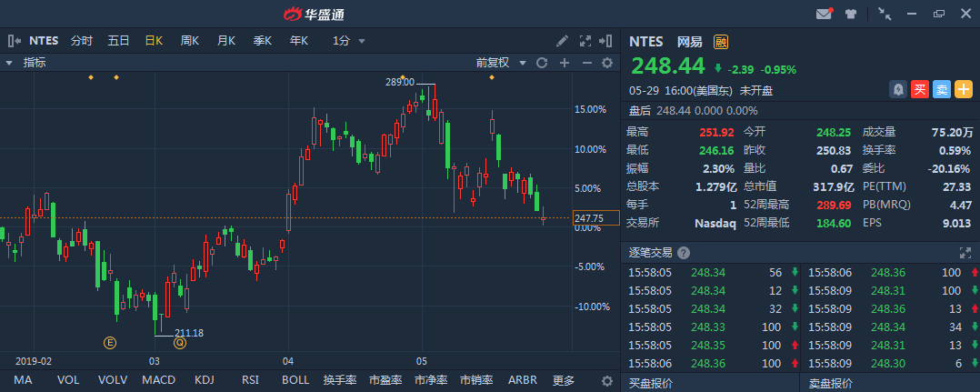Toggle the BOLL indicator
This screenshot has width=980, height=392.
295,380
